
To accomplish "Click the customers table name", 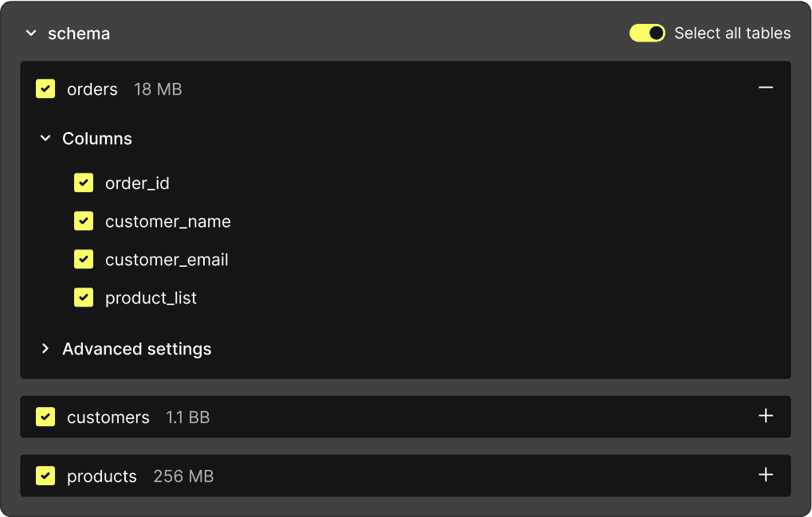I will pyautogui.click(x=108, y=417).
